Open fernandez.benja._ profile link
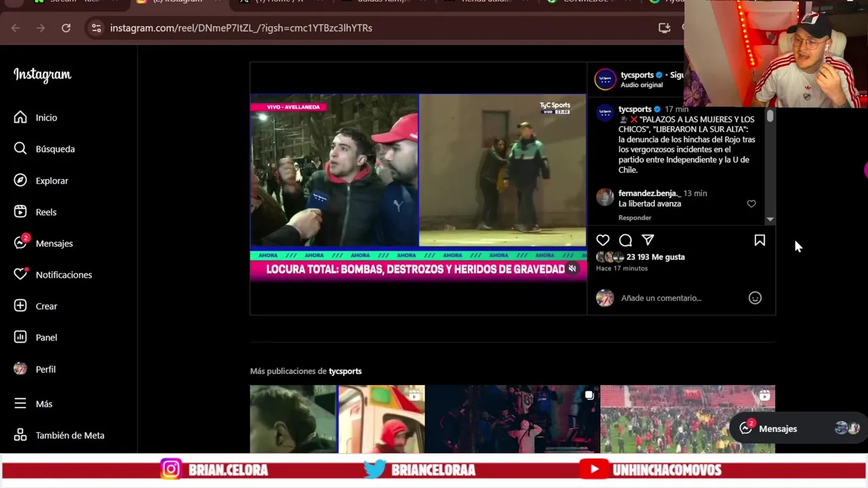The image size is (868, 488). [650, 193]
